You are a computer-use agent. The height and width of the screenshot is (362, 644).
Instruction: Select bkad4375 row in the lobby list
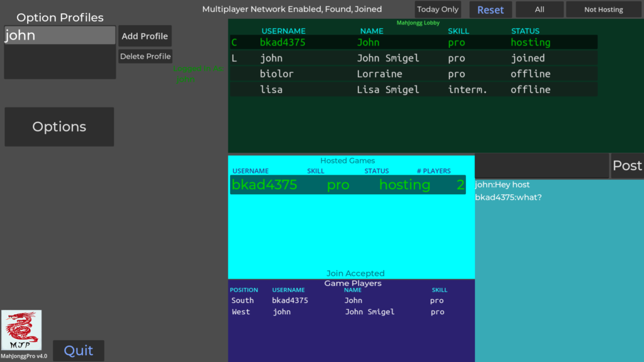pos(413,43)
